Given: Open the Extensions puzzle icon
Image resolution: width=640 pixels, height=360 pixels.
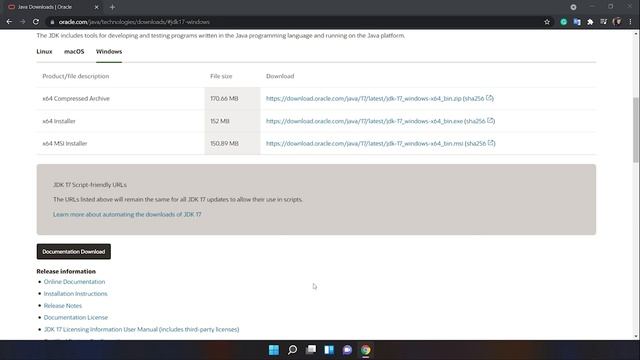Looking at the screenshot, I should click(590, 22).
